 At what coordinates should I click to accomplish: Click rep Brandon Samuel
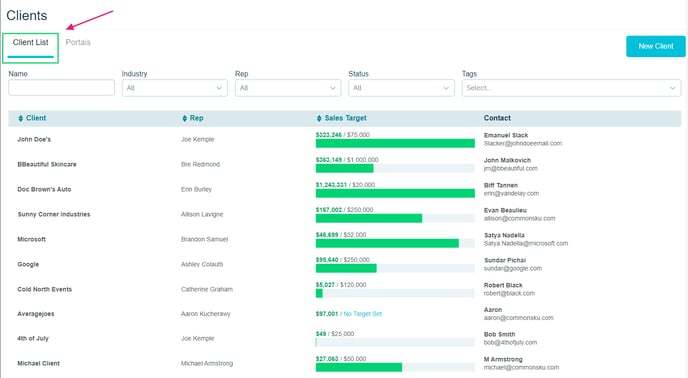click(204, 239)
